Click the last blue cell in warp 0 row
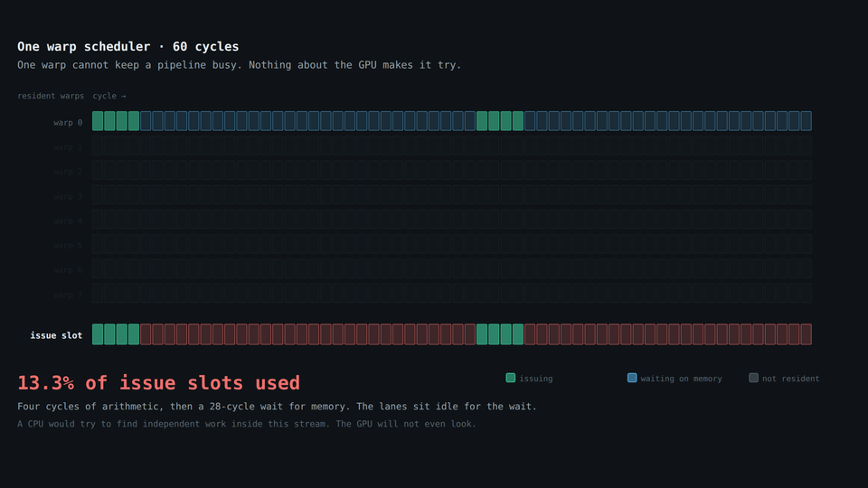Screen dimensions: 868x488 (x=806, y=121)
